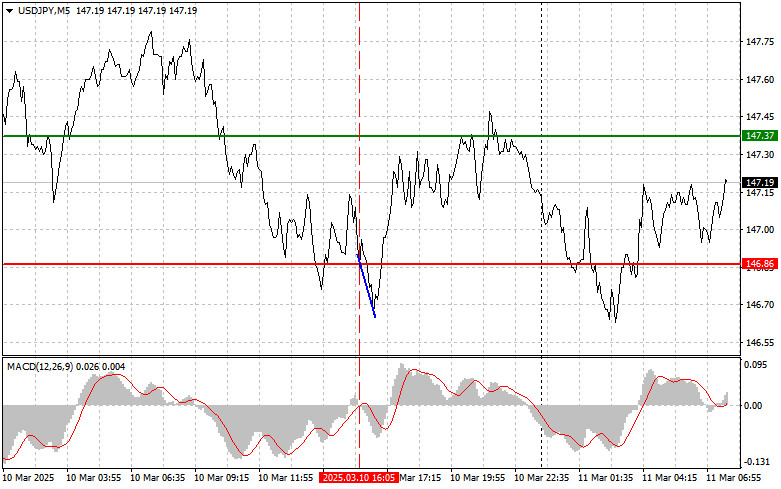Viewport: 781px width, 489px height.
Task: Click the red highlighted 2025.03.10 16:05 date label
Action: pyautogui.click(x=359, y=479)
